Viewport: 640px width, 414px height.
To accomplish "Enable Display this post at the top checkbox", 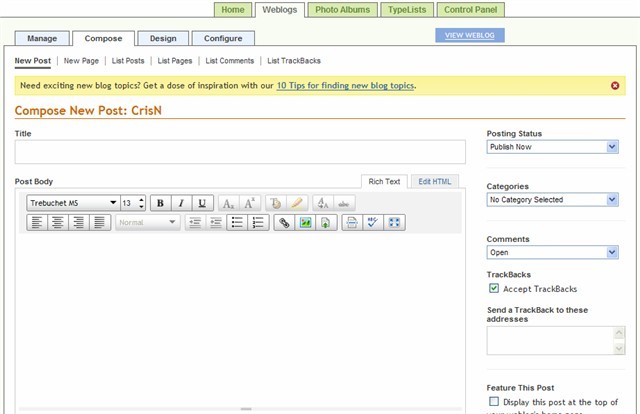I will 494,401.
